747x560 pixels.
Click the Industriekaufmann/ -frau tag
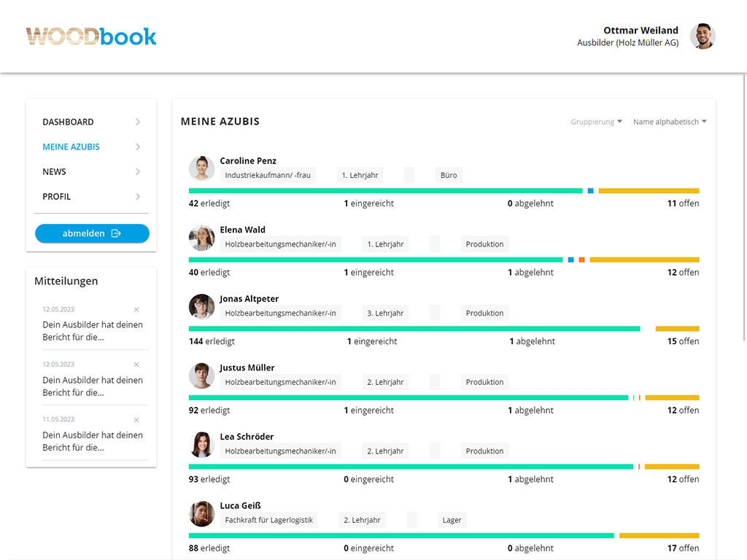[x=268, y=175]
